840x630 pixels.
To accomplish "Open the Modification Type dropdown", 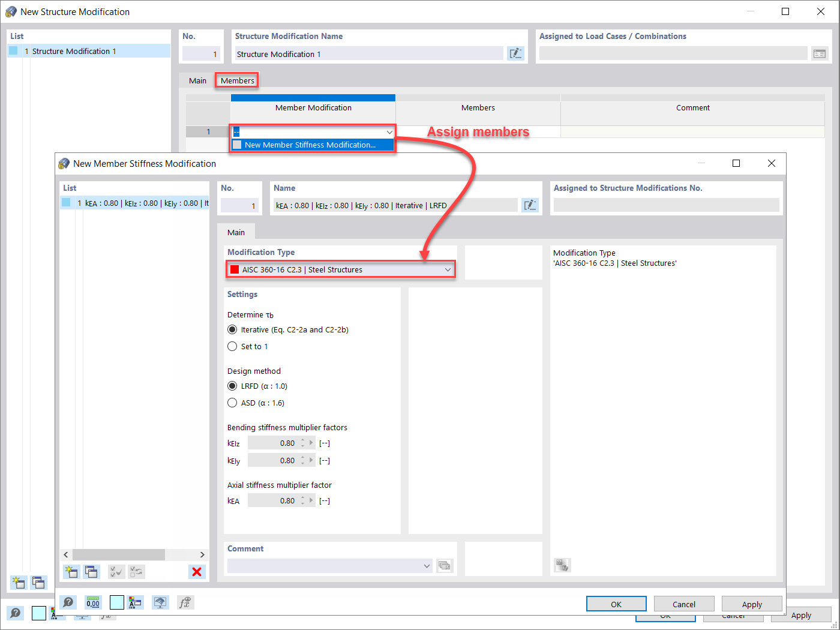I will click(x=340, y=269).
